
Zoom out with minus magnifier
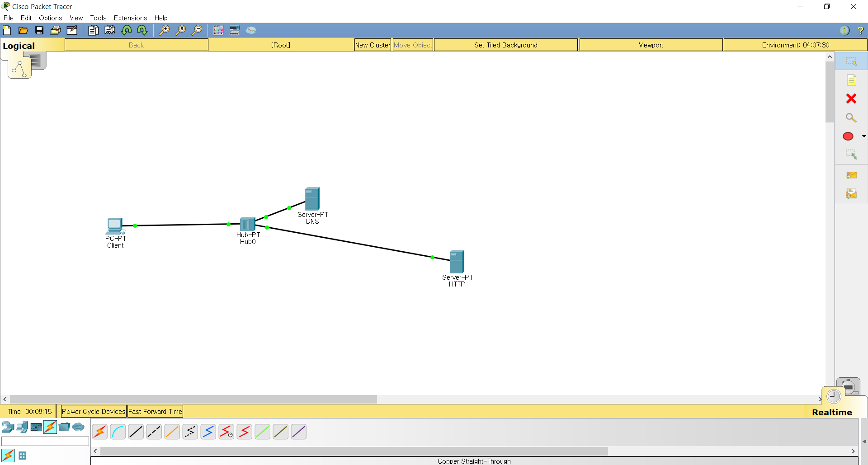[197, 30]
